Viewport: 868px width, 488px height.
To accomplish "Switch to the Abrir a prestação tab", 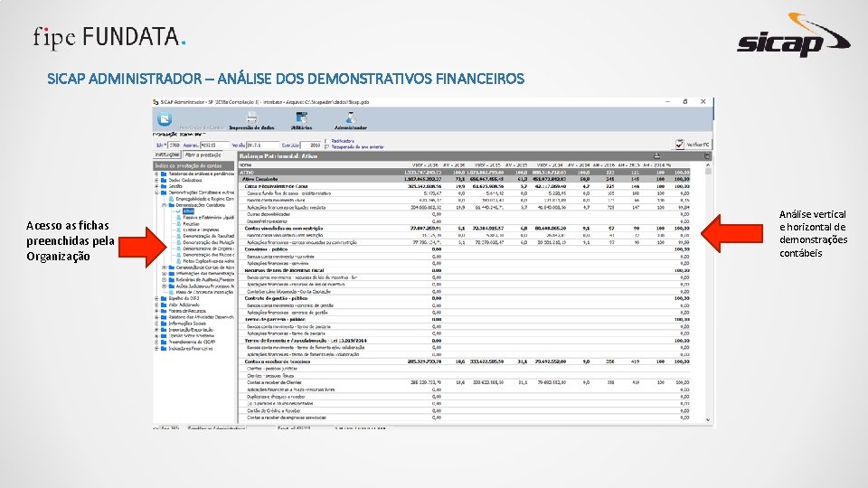I will (203, 155).
